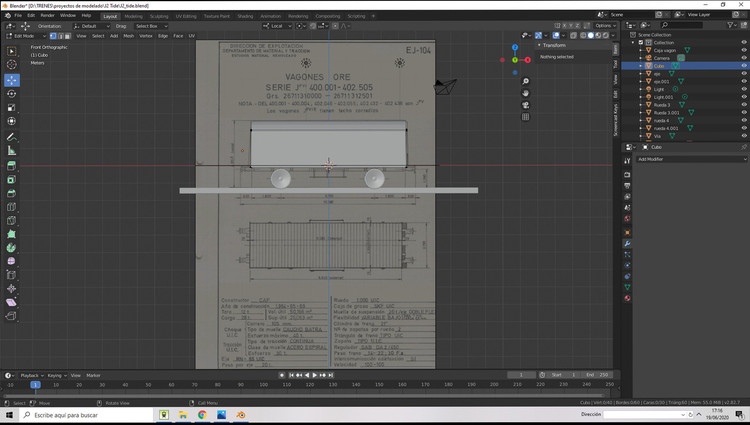This screenshot has width=750, height=425.
Task: Click the viewport zoom magnifier icon
Action: point(526,81)
